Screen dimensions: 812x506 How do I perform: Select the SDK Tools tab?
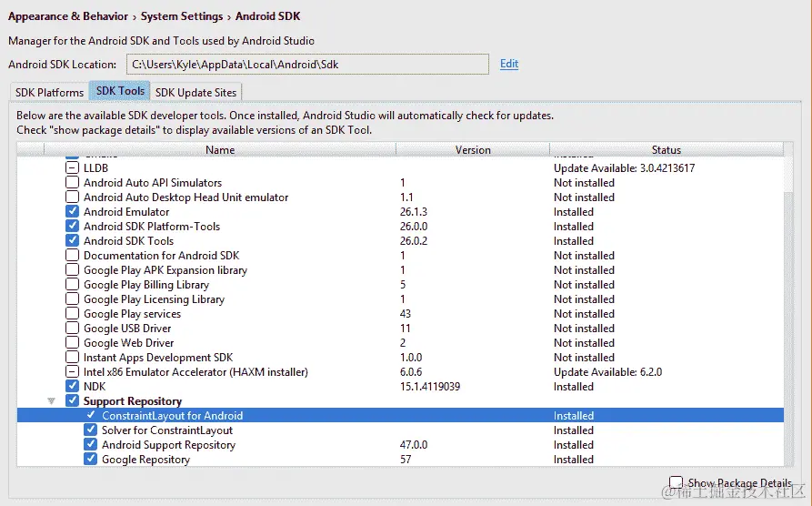(120, 91)
